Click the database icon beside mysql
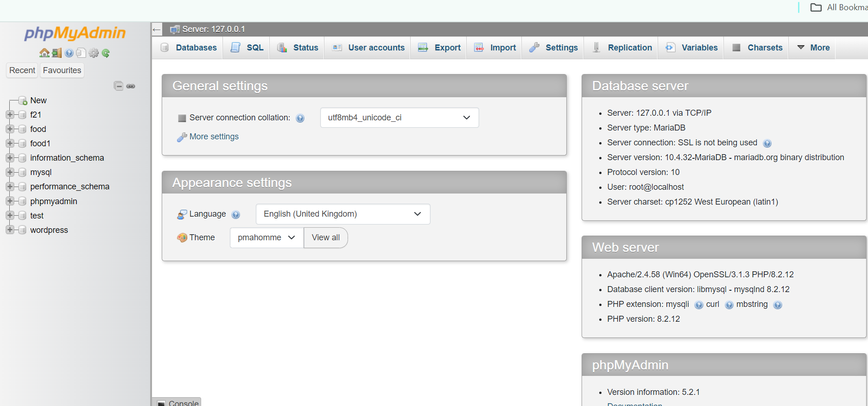This screenshot has height=406, width=868. [x=22, y=172]
